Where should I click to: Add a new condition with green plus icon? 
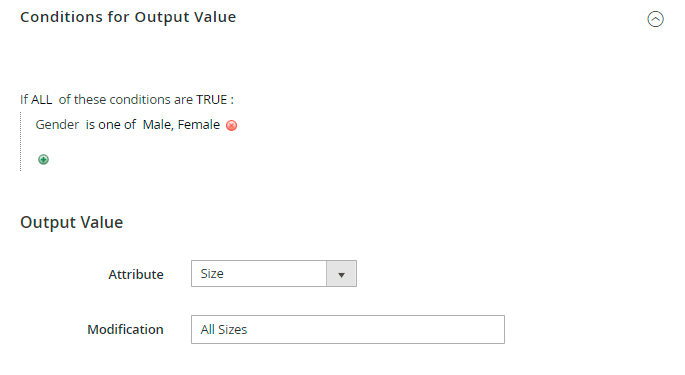pos(43,160)
